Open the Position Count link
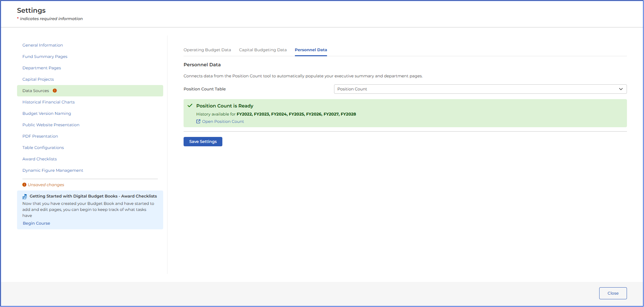The image size is (644, 307). (x=223, y=122)
